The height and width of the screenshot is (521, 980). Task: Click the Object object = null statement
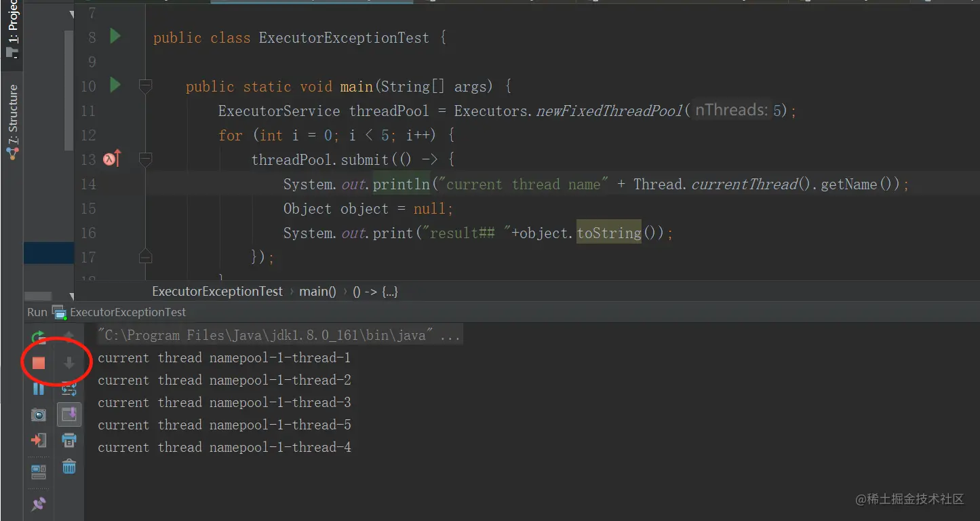point(368,208)
